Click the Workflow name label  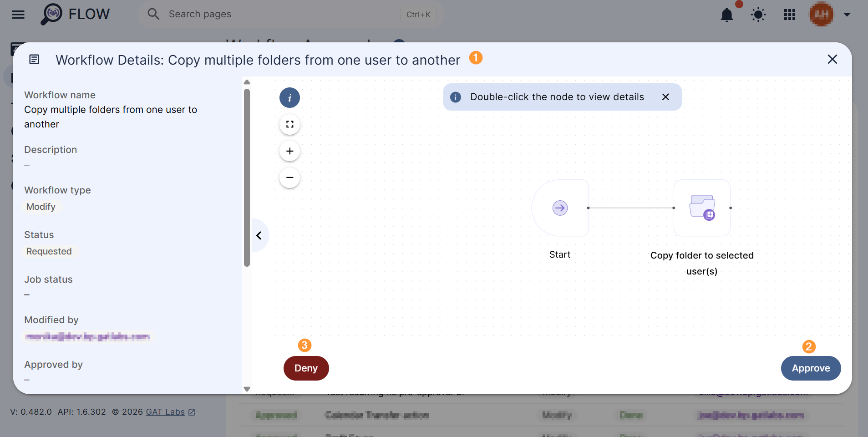tap(60, 95)
